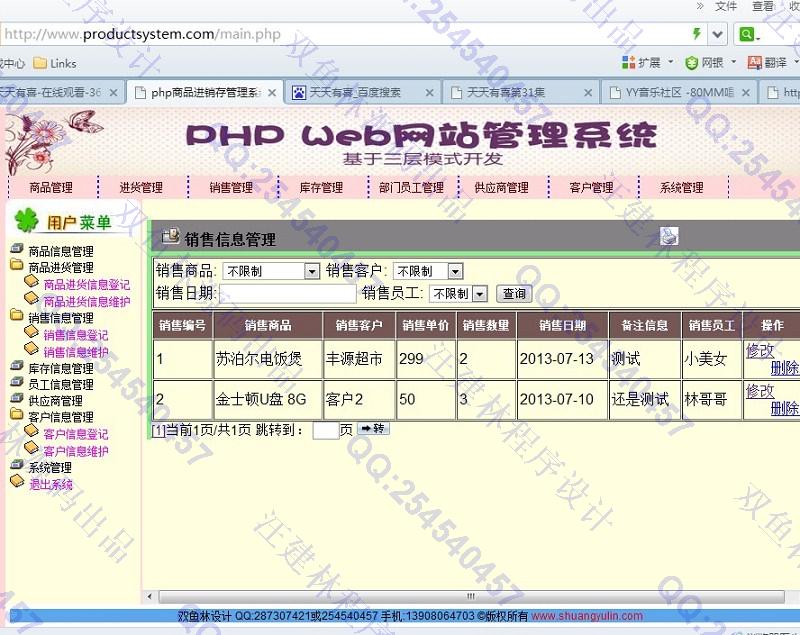Open the 系统管理 navigation menu
The height and width of the screenshot is (635, 800).
(x=682, y=187)
